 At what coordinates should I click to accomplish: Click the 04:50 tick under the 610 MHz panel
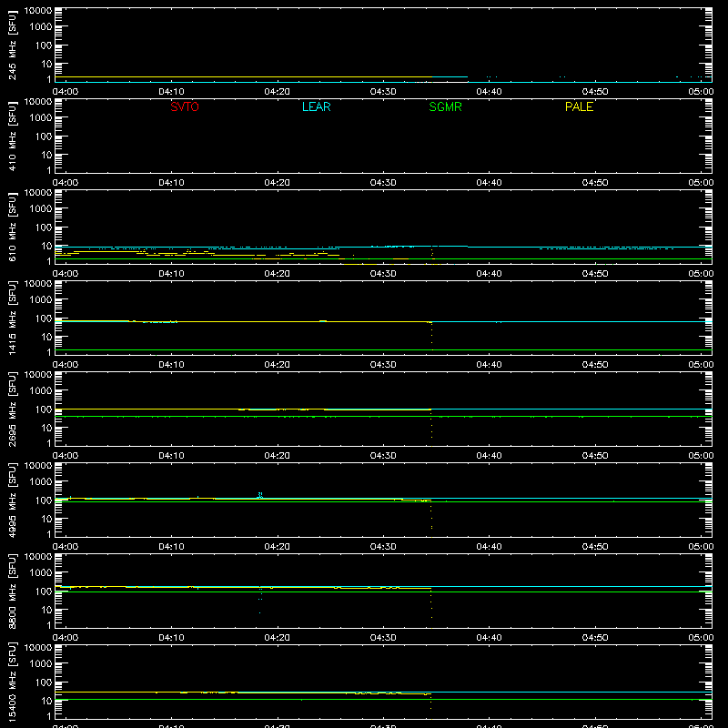(x=595, y=274)
